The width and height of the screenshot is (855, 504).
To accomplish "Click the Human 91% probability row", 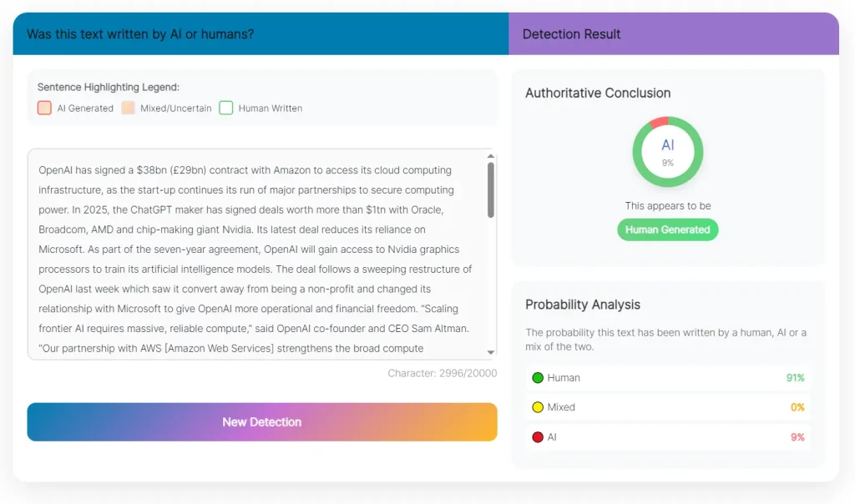I will click(x=668, y=378).
